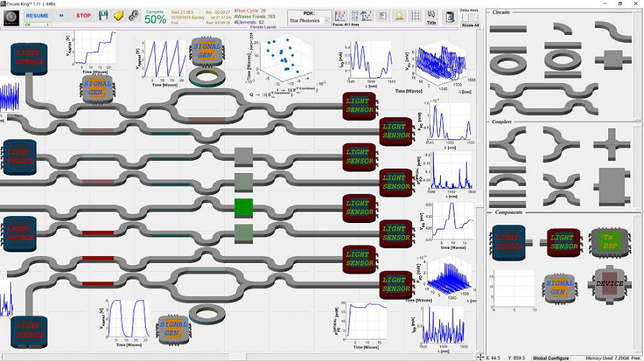Click the yellow tag icon in toolbar
The height and width of the screenshot is (361, 644).
coord(119,15)
